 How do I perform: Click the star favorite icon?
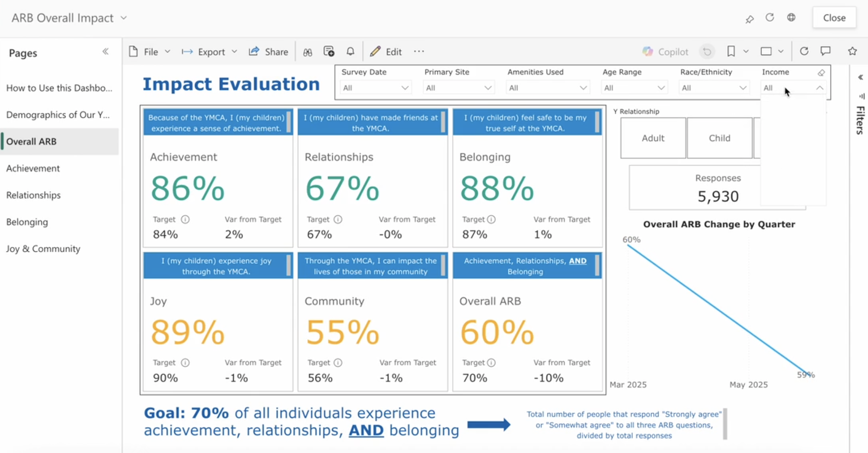[852, 51]
